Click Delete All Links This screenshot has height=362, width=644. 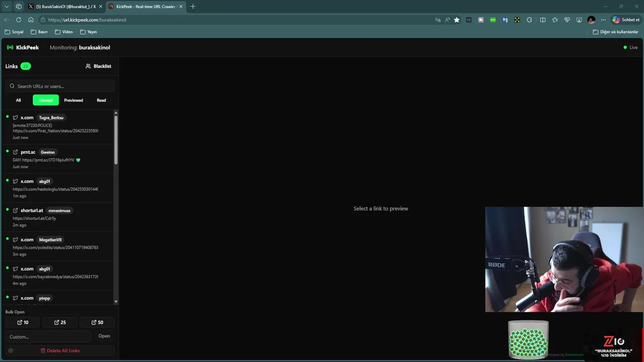point(60,350)
